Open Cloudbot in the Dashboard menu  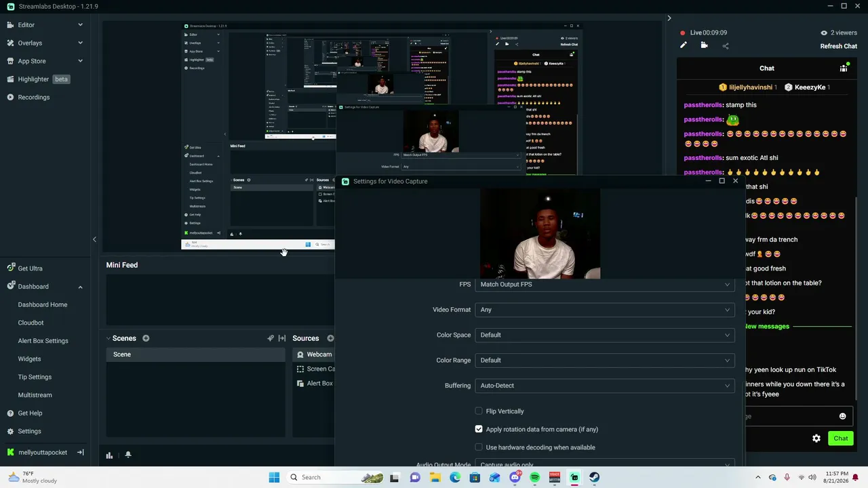pyautogui.click(x=31, y=323)
